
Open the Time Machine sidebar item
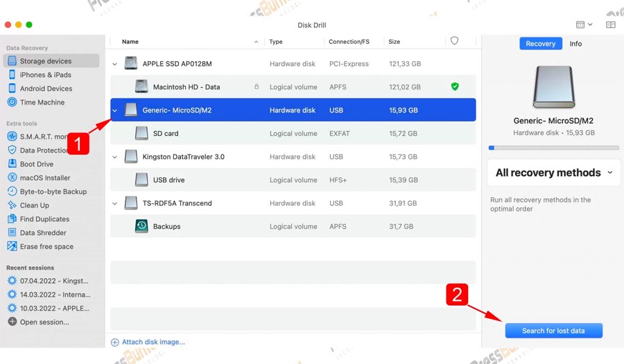(x=42, y=102)
